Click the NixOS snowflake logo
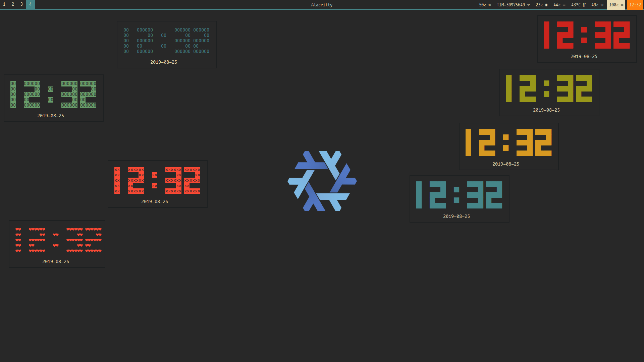 point(322,181)
